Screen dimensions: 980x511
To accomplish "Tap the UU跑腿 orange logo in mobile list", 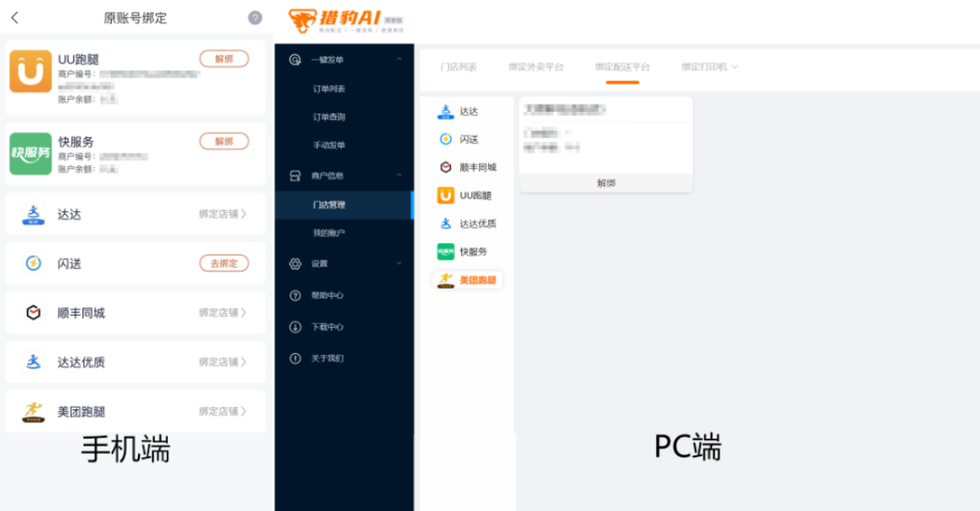I will click(x=31, y=72).
